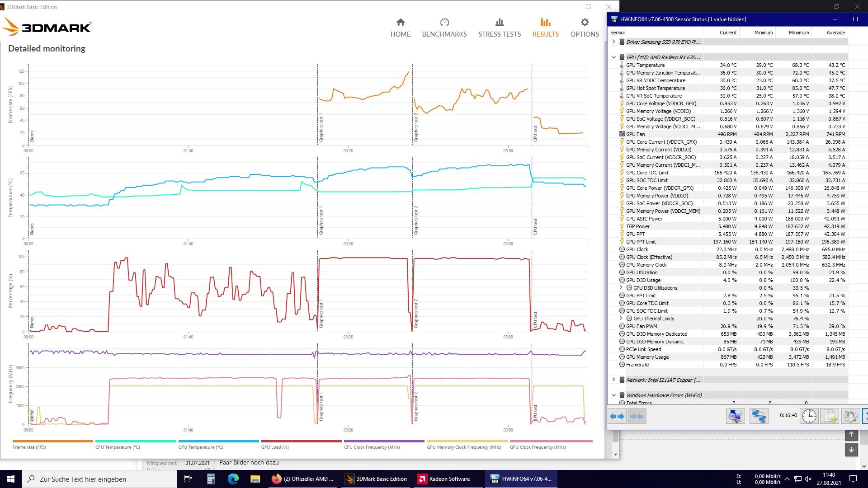The width and height of the screenshot is (868, 488).
Task: Expand Network Intel I211AT Copper group
Action: click(613, 380)
